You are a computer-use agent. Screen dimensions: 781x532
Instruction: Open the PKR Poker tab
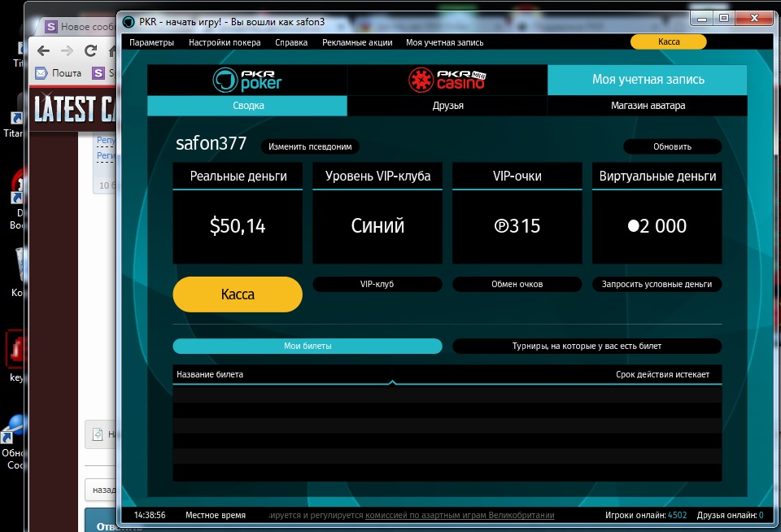pos(247,80)
